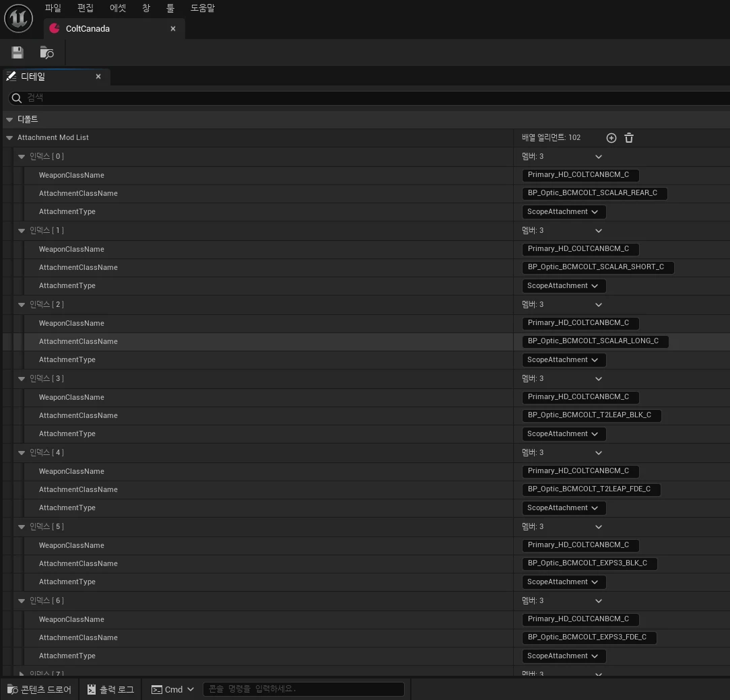This screenshot has width=730, height=700.
Task: Open the 콘텐츠 드로어 content drawer
Action: tap(40, 689)
